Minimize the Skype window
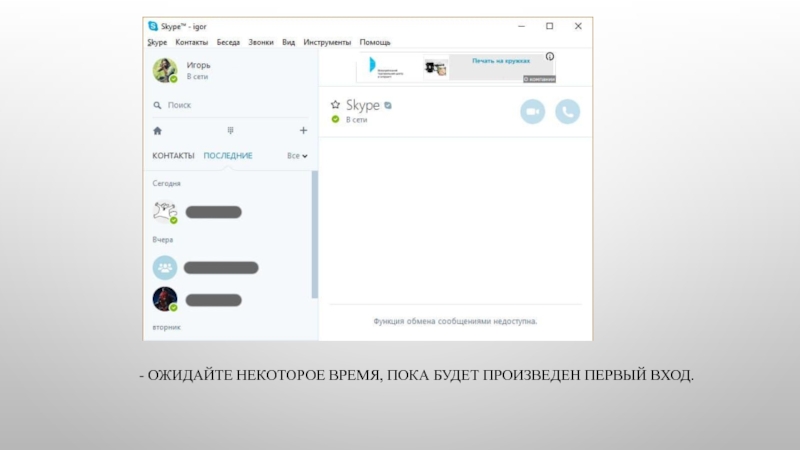The width and height of the screenshot is (800, 450). pyautogui.click(x=521, y=26)
